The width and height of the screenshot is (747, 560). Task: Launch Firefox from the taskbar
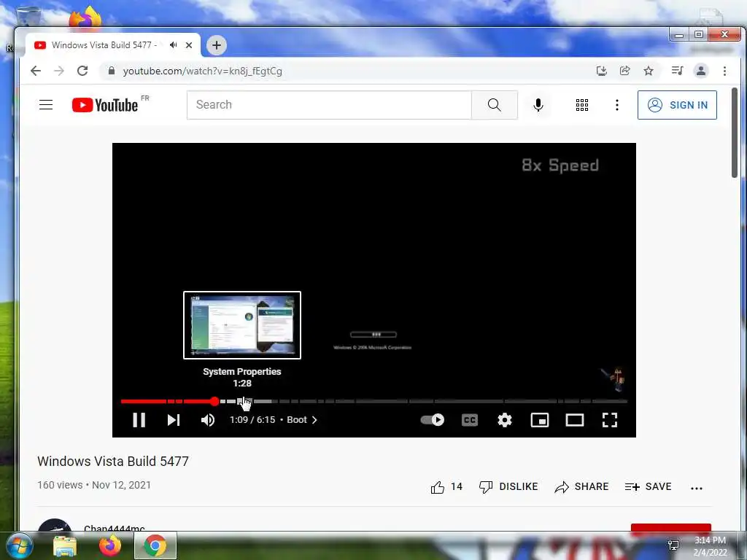click(x=109, y=545)
